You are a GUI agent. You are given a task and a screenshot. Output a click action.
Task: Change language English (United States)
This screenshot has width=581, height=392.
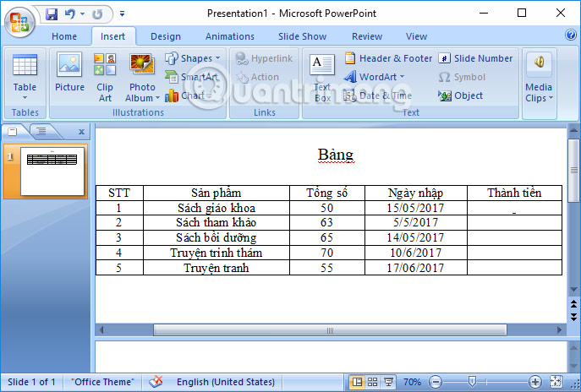coord(225,382)
